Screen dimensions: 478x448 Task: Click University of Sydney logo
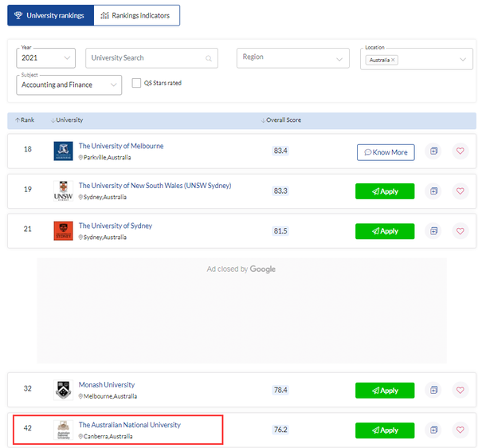tap(64, 231)
